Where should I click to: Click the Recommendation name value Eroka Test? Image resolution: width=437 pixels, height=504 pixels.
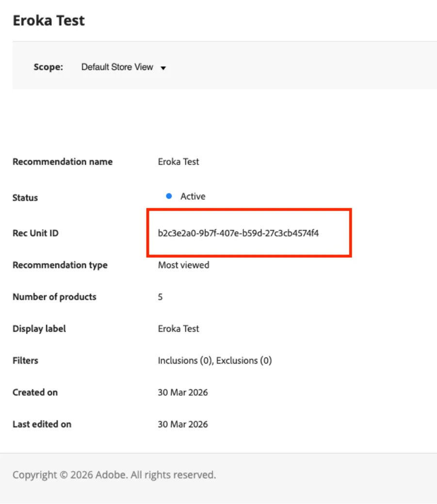pyautogui.click(x=178, y=162)
